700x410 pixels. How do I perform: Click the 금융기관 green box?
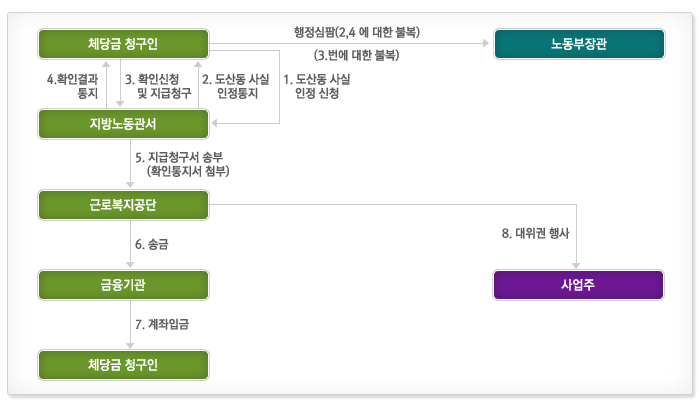click(x=123, y=284)
